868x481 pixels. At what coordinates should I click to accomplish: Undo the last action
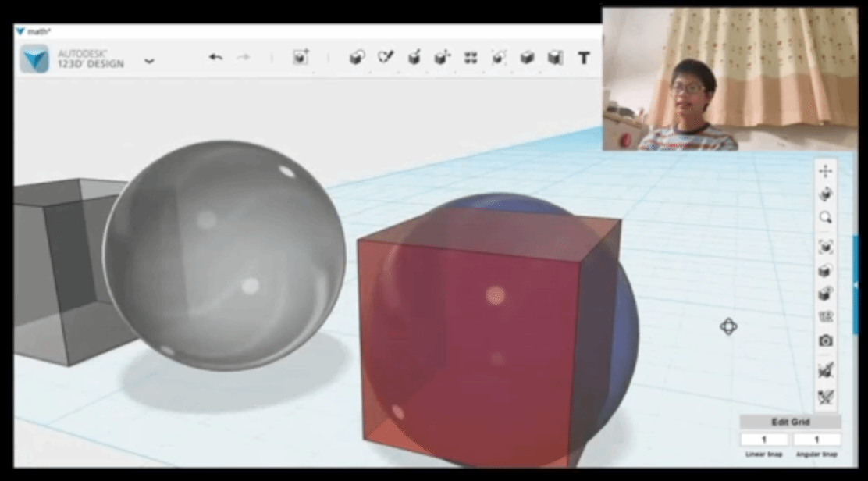[x=216, y=57]
